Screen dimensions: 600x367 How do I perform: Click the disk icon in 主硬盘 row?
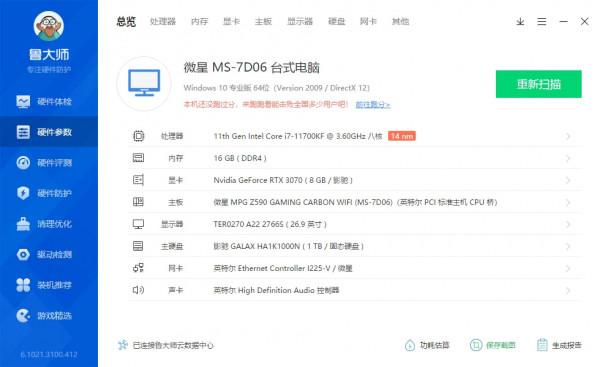138,246
